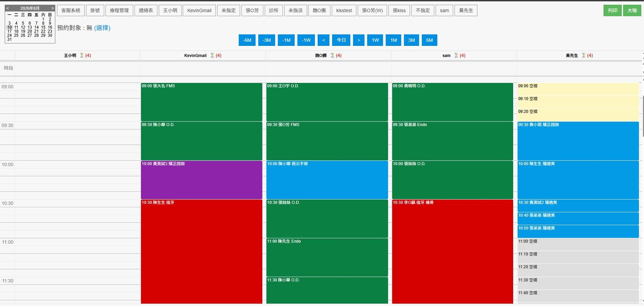Jump forward one month with 1M
Viewport: 644px width, 306px height.
point(394,40)
